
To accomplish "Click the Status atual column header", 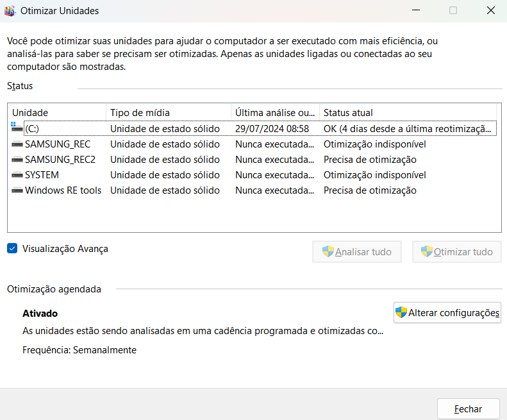I will [x=408, y=113].
